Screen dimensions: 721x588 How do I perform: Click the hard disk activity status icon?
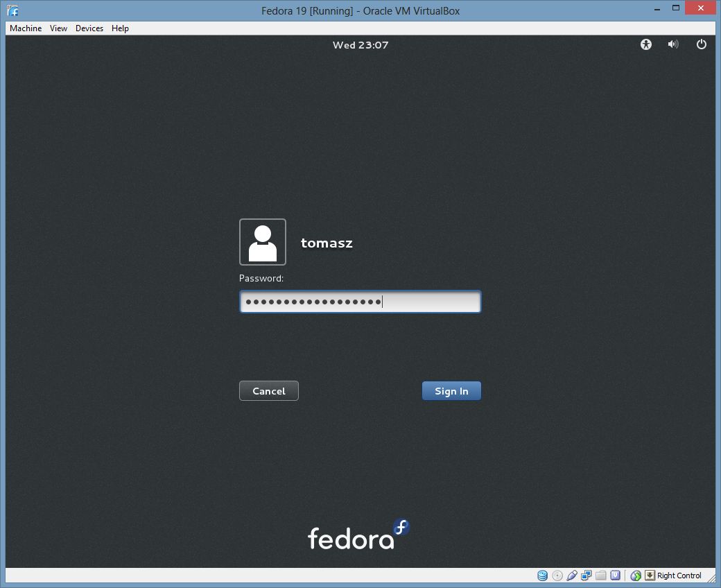click(543, 576)
